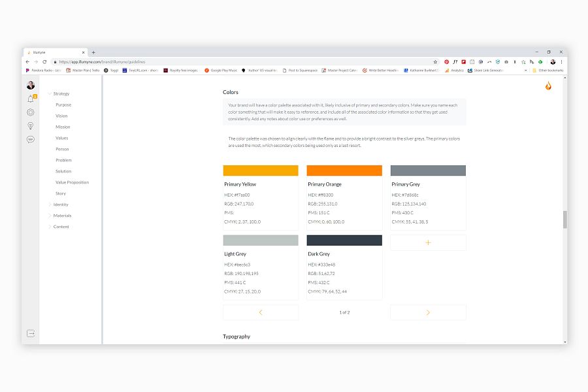Open the user profile avatar in sidebar
The image size is (588, 392).
coord(31,86)
